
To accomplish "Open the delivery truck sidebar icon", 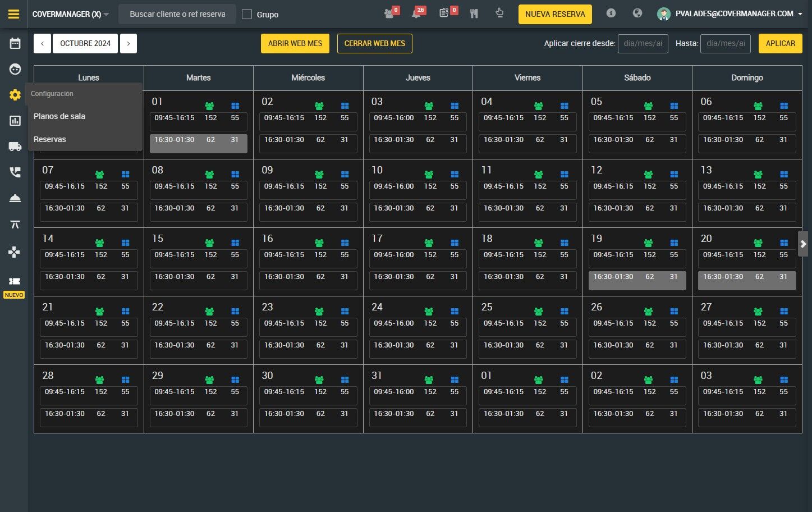I will pos(15,147).
